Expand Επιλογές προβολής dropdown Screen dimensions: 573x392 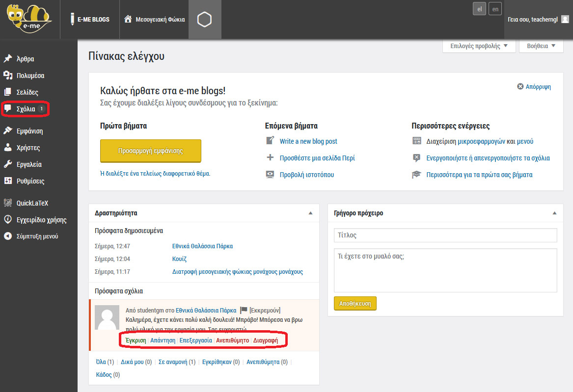point(479,46)
